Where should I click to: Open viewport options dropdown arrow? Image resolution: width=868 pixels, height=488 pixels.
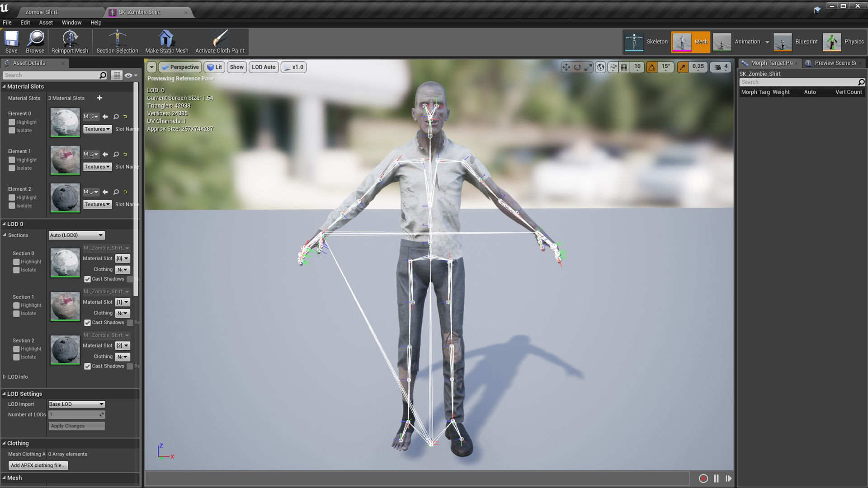pos(152,67)
